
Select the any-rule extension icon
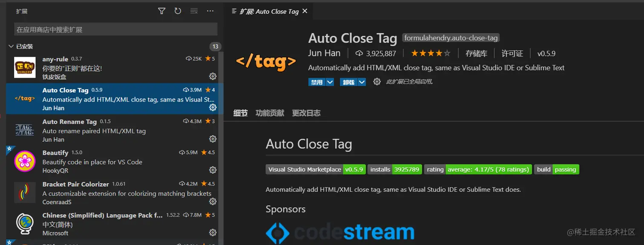[x=25, y=67]
